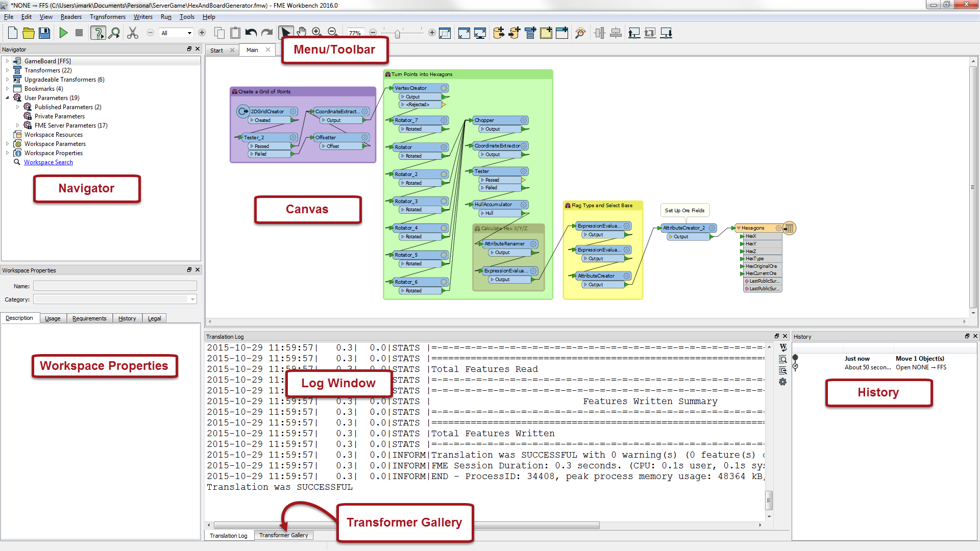Viewport: 980px width, 551px height.
Task: Toggle the Prompt and Run toolbar icon
Action: [98, 33]
